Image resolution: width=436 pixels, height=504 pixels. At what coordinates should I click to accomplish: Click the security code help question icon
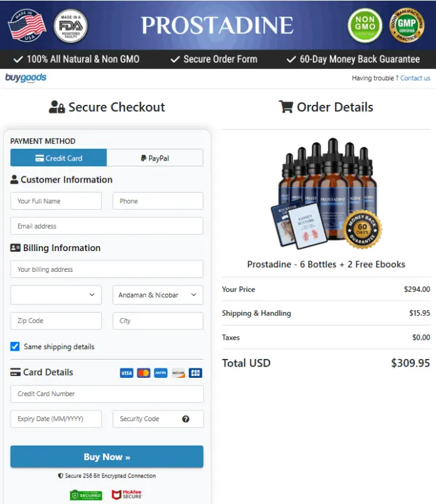(x=186, y=419)
